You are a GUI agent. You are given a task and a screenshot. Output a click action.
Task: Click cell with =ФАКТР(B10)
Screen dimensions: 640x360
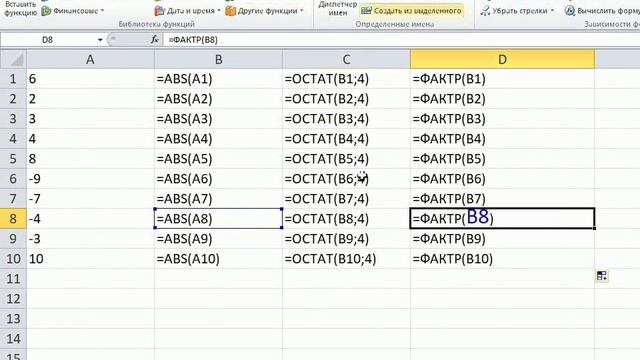[x=502, y=259]
